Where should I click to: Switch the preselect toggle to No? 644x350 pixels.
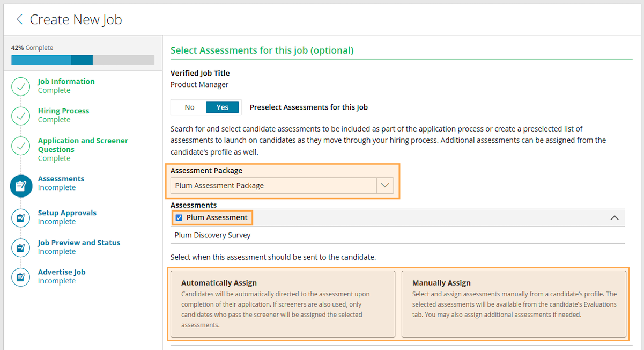[189, 107]
